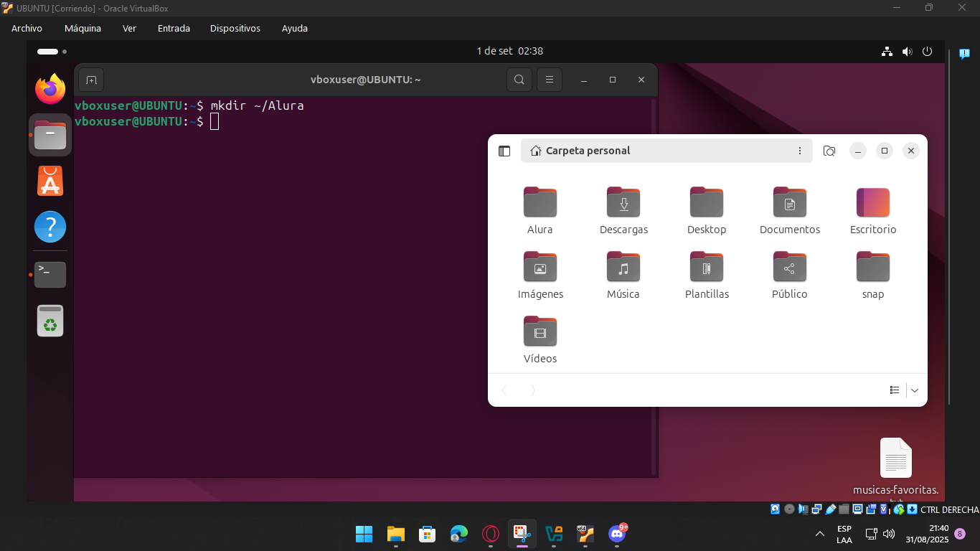980x551 pixels.
Task: Open the Desktop folder
Action: click(x=707, y=211)
